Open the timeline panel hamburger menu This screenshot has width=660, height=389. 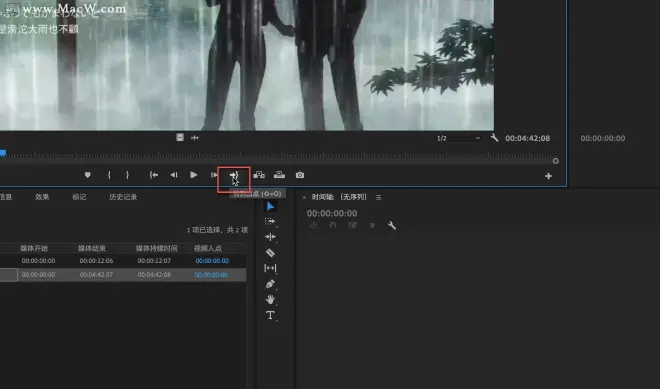tap(378, 197)
